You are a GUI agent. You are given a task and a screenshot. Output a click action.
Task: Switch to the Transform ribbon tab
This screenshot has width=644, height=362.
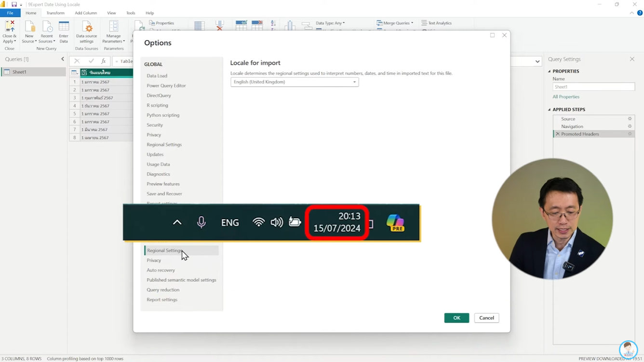coord(55,13)
